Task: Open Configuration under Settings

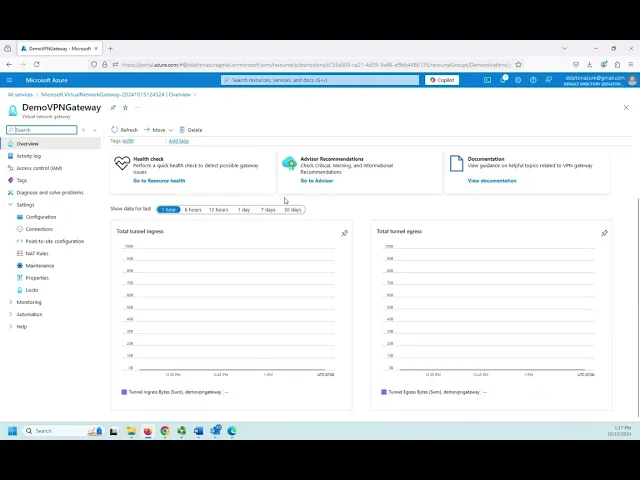Action: coord(40,217)
